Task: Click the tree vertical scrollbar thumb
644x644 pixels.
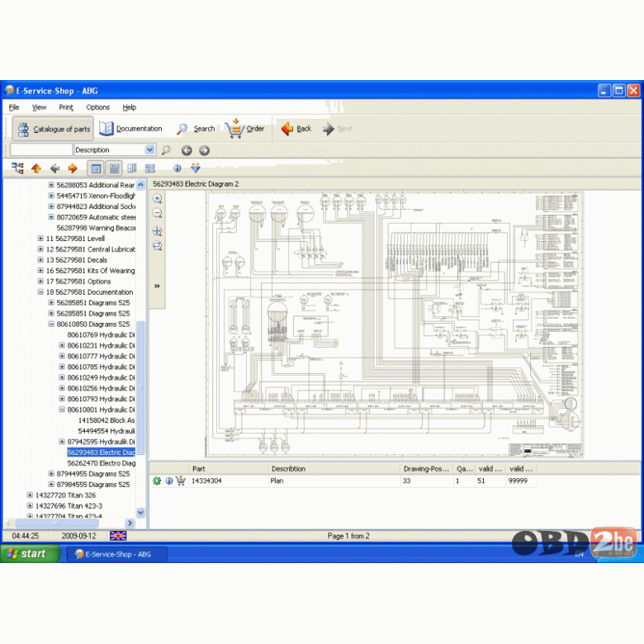Action: click(140, 387)
